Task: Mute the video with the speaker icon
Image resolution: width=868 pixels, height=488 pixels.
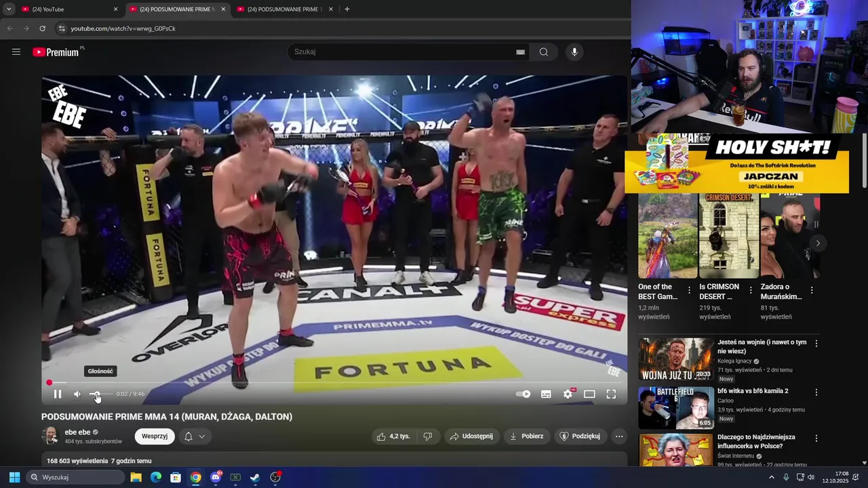Action: 77,394
